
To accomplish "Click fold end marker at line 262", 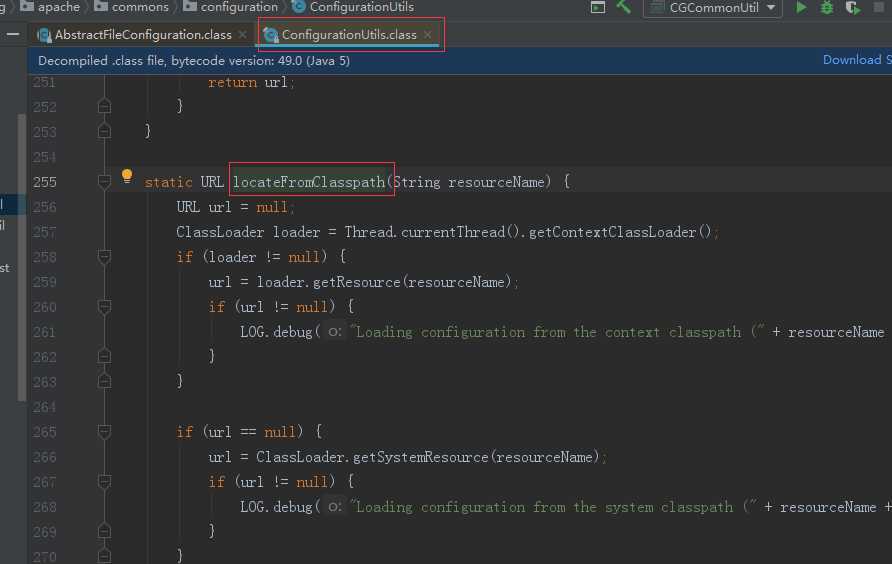I will point(104,356).
